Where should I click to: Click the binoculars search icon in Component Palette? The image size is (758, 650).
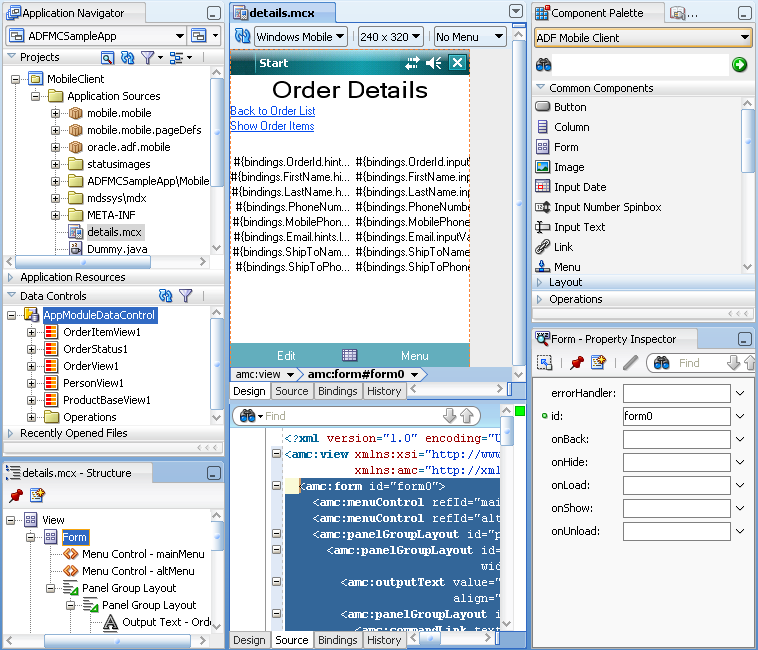coord(543,64)
